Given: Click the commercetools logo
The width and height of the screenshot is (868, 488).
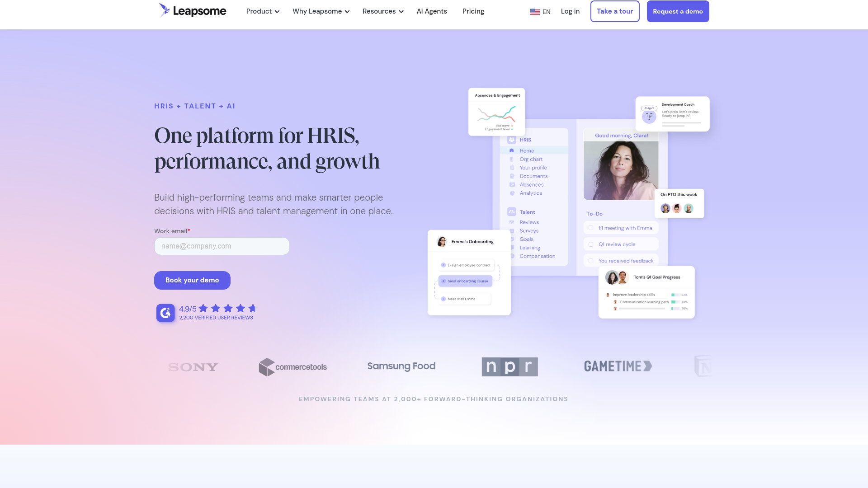Looking at the screenshot, I should 293,367.
